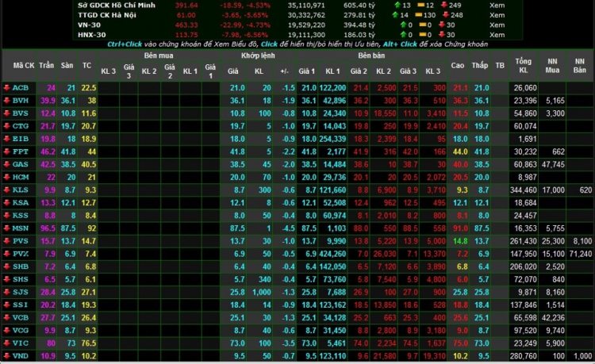595x364 pixels.
Task: Click green up arrow in Hồ Chí Minh row
Action: click(x=397, y=5)
